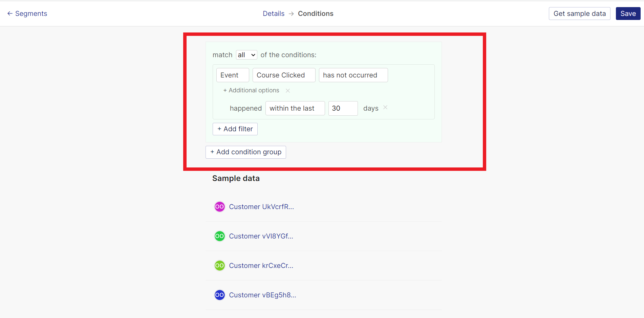Click + Add filter button
644x318 pixels.
[x=235, y=129]
